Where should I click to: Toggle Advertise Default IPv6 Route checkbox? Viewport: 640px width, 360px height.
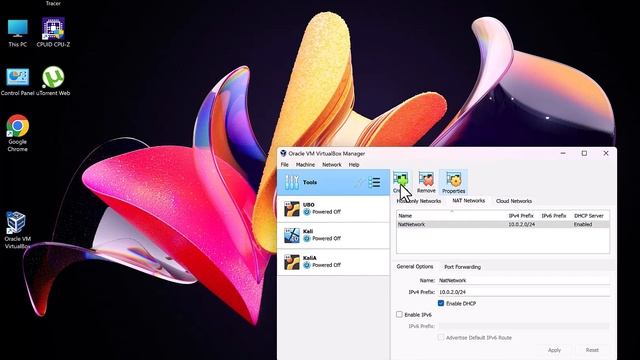[441, 338]
